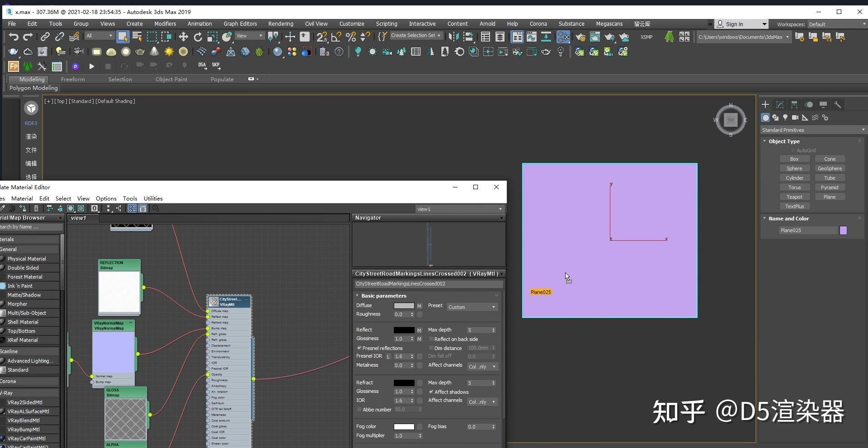Switch to the Lights category icon
This screenshot has height=448, width=868.
(x=785, y=117)
